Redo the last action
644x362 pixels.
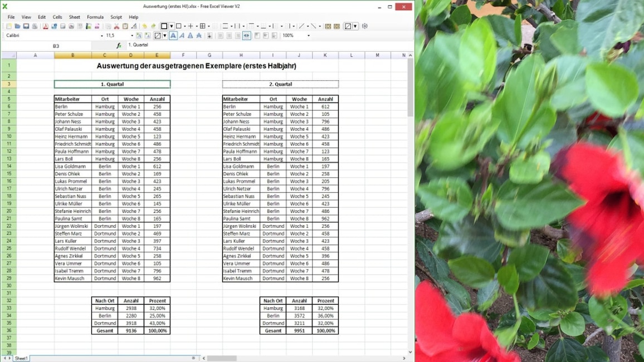154,26
